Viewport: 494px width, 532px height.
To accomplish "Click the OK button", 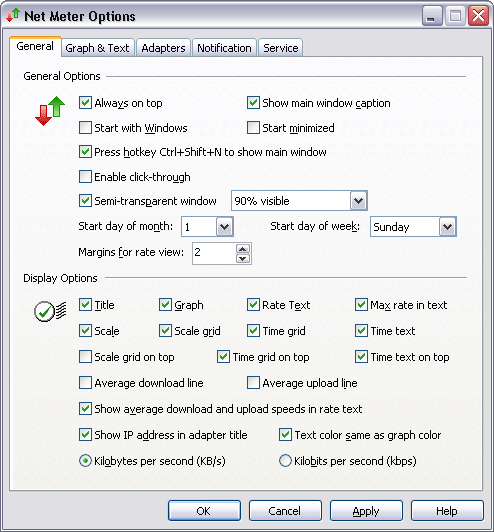I will pyautogui.click(x=204, y=511).
